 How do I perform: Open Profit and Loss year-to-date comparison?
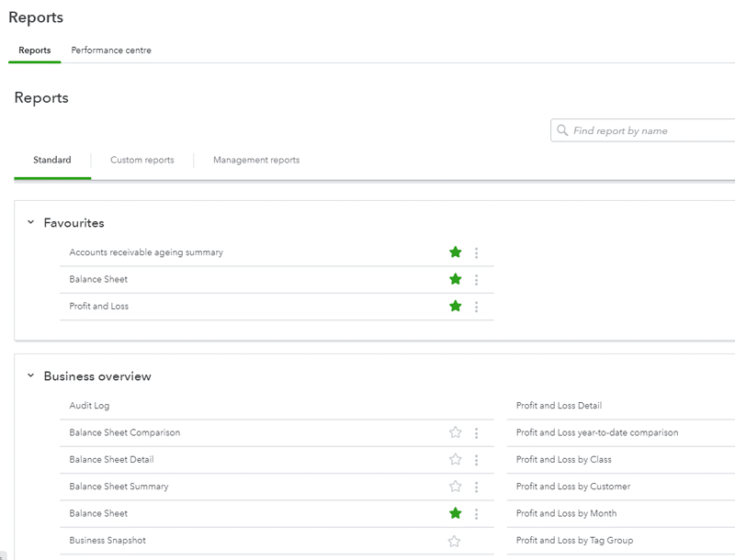(x=597, y=432)
